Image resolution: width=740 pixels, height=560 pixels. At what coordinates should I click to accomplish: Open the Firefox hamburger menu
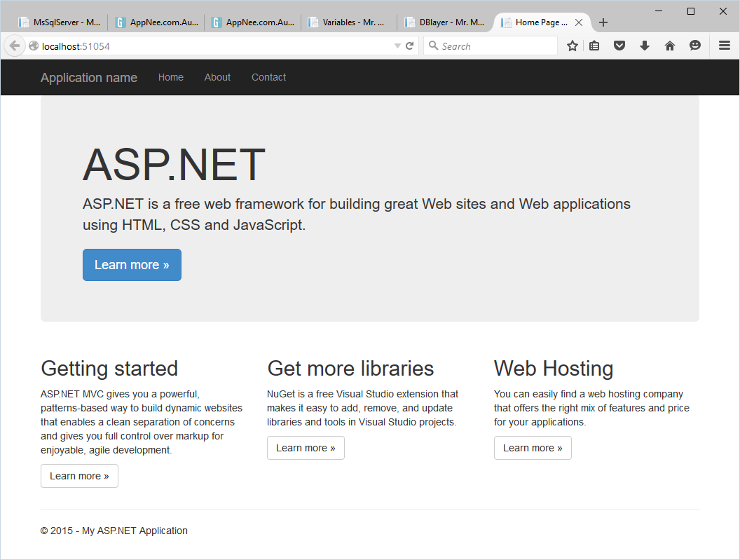point(725,46)
